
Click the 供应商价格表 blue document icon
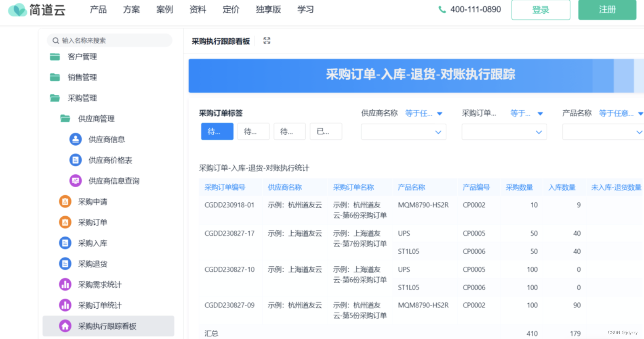pyautogui.click(x=76, y=160)
